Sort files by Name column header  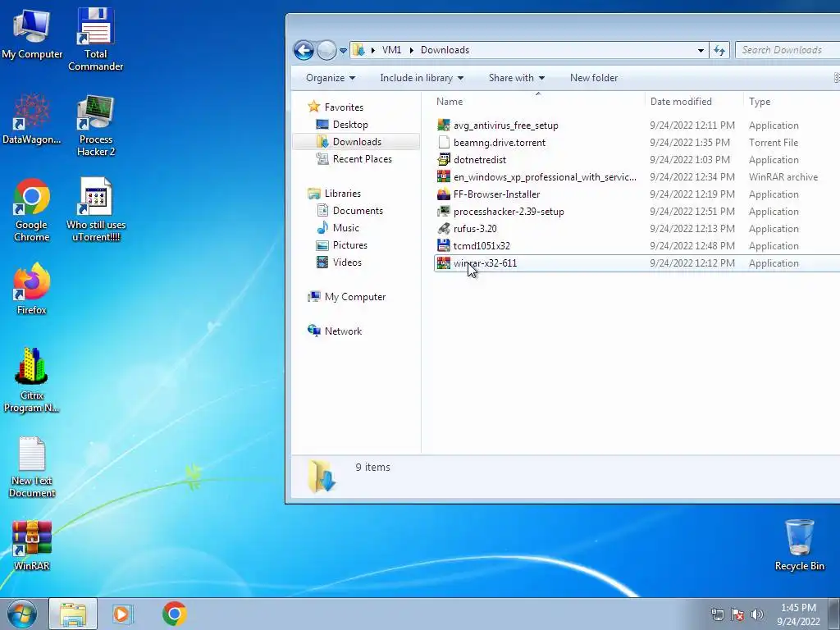(538, 101)
